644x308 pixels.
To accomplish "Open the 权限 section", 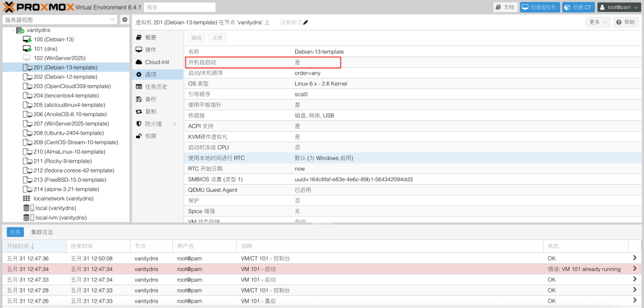I will point(157,136).
